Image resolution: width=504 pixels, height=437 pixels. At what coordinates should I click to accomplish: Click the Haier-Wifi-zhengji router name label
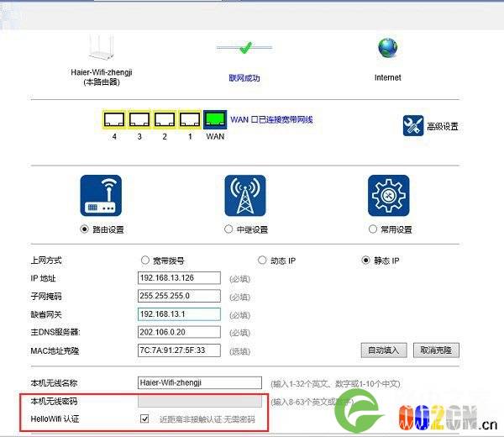point(102,72)
